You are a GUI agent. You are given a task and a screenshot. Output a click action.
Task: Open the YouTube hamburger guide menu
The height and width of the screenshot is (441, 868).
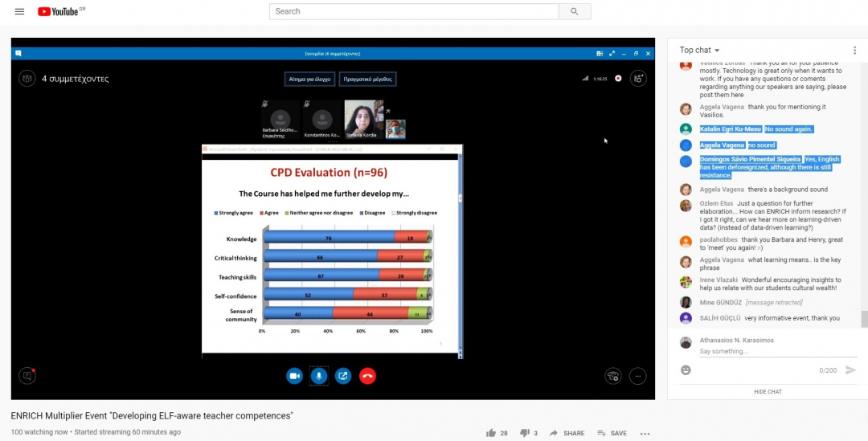19,11
